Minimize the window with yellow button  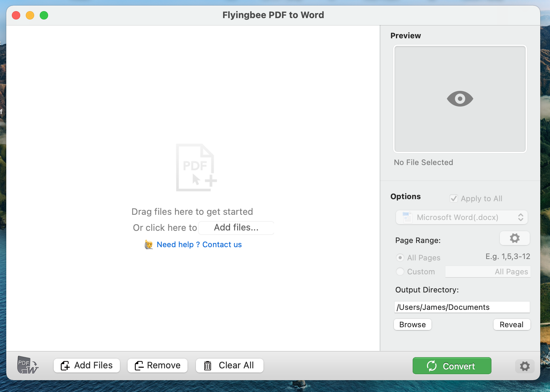tap(30, 15)
